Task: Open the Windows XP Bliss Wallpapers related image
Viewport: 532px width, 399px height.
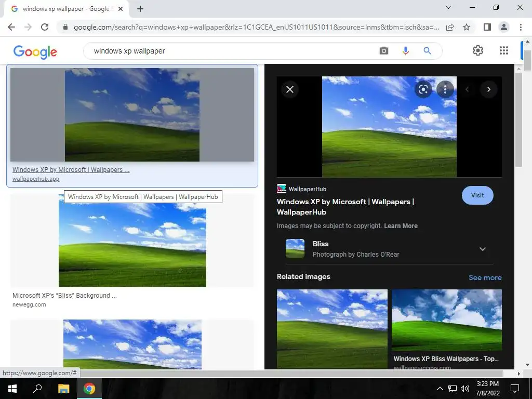Action: pyautogui.click(x=446, y=320)
